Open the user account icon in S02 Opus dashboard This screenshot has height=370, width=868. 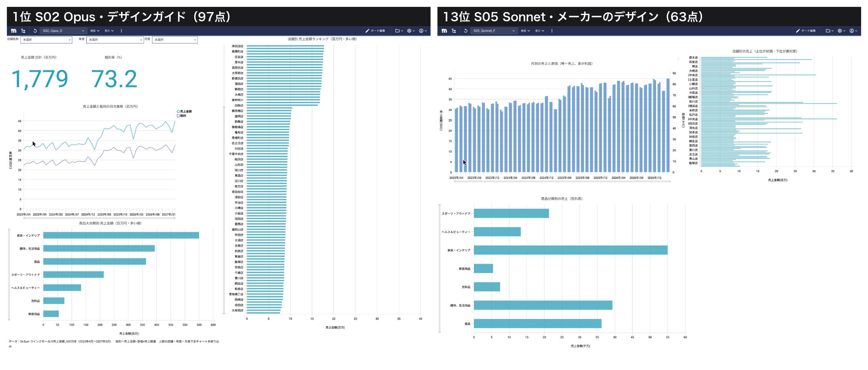[423, 31]
